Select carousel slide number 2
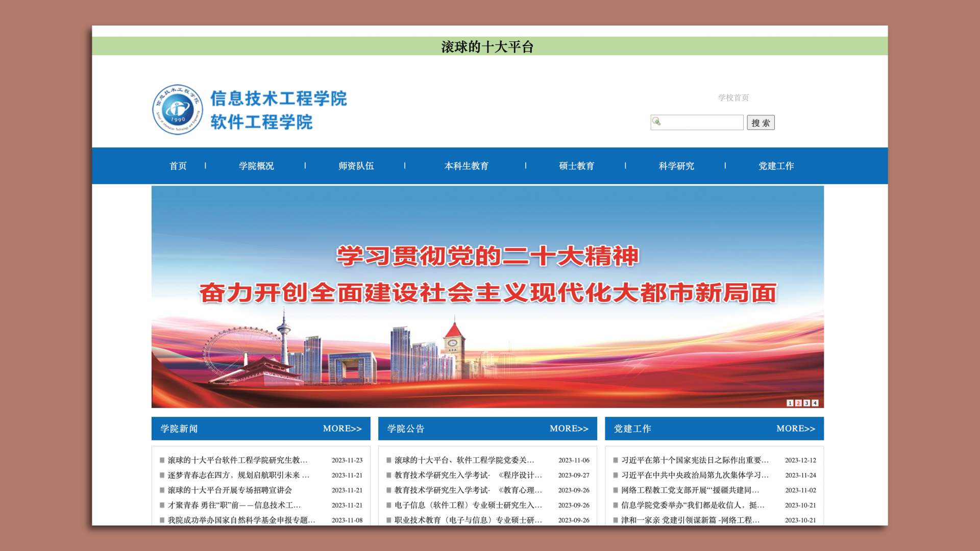This screenshot has height=551, width=980. (x=798, y=403)
